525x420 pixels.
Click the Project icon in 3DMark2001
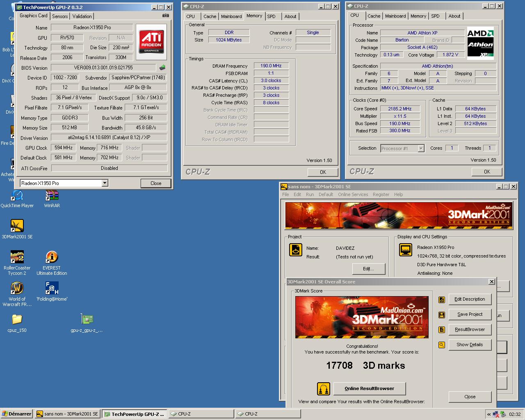coord(296,250)
